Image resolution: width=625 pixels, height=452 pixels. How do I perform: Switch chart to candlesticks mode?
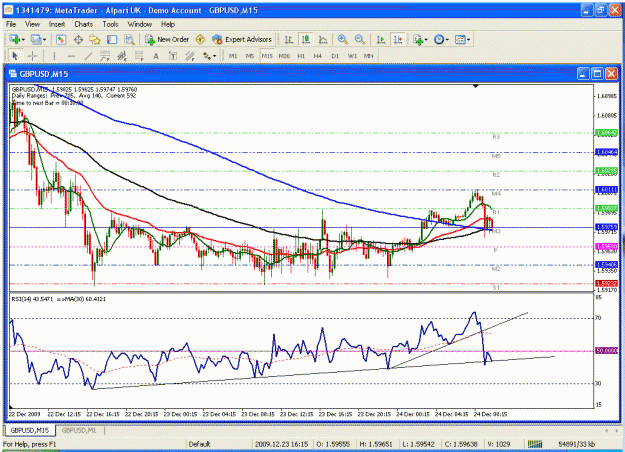[306, 39]
